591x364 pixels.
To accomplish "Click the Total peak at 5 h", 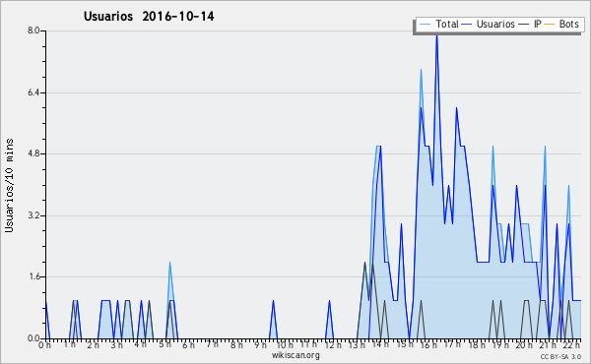I will tap(170, 264).
